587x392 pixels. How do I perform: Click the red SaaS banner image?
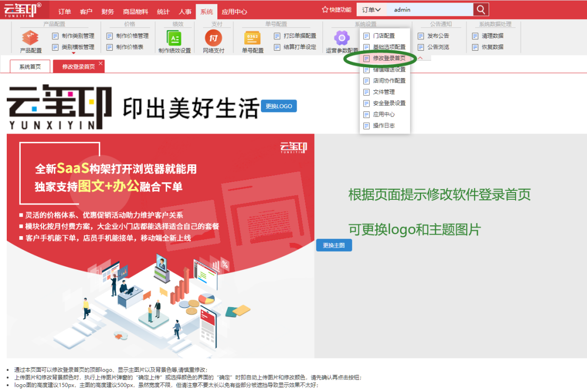coord(160,245)
